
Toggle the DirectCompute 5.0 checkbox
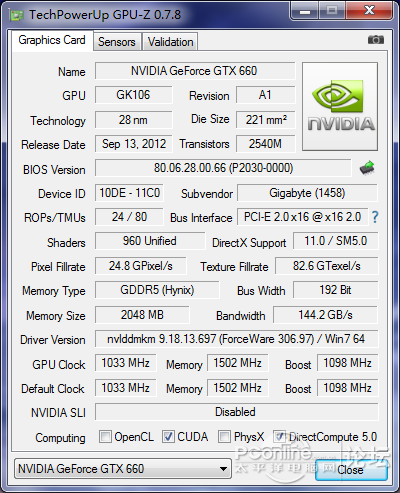279,436
